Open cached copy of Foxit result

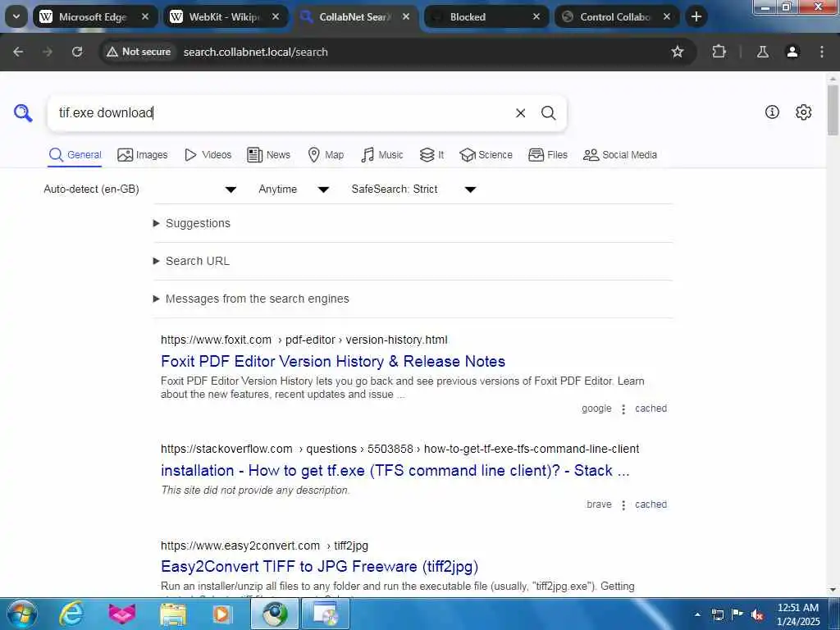(651, 409)
